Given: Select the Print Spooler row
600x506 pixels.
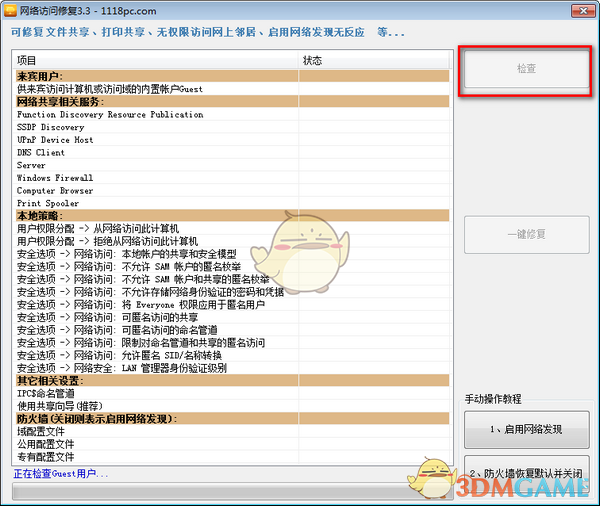Looking at the screenshot, I should click(x=233, y=203).
